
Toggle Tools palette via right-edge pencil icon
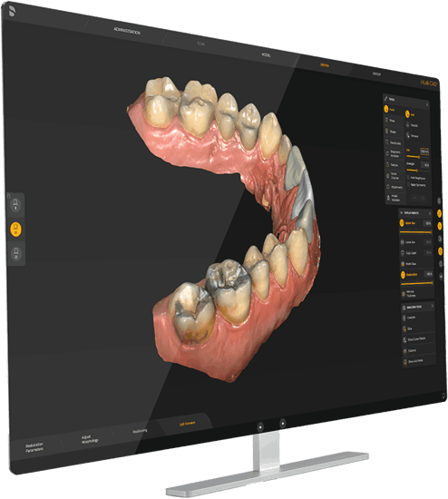point(439,213)
